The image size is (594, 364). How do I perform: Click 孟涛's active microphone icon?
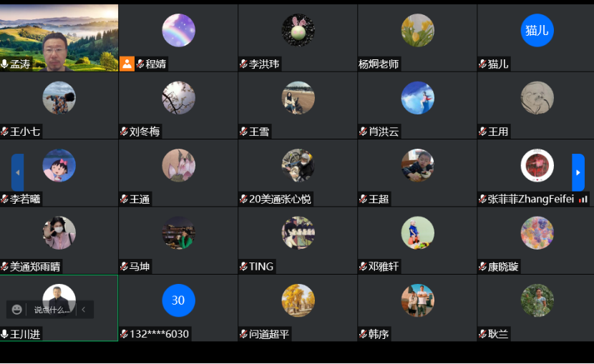click(x=4, y=64)
